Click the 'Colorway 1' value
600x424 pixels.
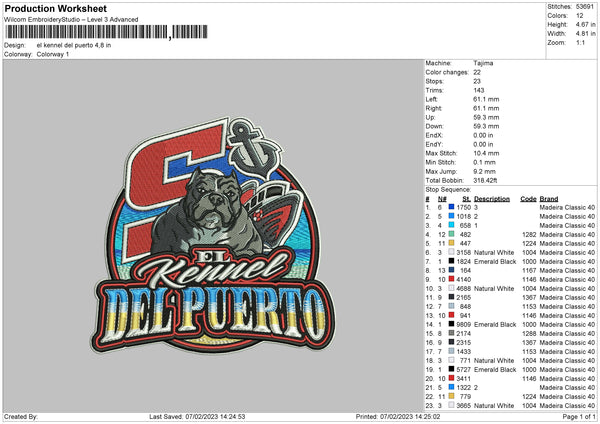pyautogui.click(x=53, y=54)
